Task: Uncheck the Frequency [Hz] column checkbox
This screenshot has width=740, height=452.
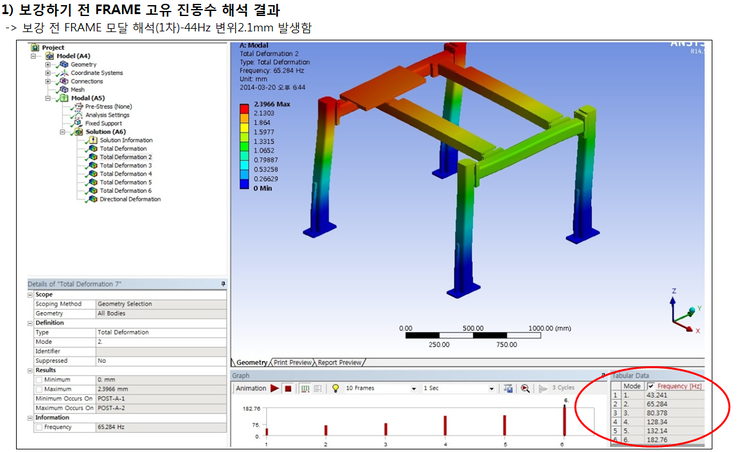Action: [651, 386]
